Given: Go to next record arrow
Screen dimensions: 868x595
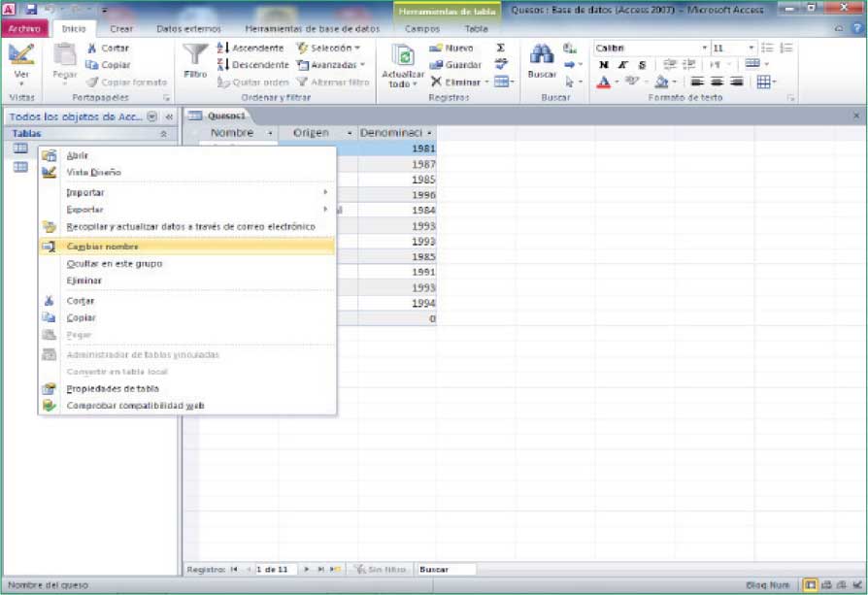Looking at the screenshot, I should tap(308, 570).
